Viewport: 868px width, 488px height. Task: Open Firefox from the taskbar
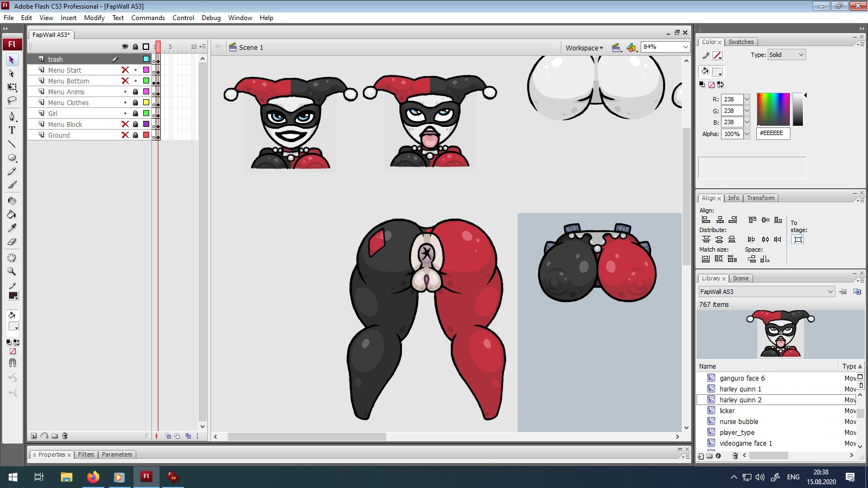(x=93, y=477)
